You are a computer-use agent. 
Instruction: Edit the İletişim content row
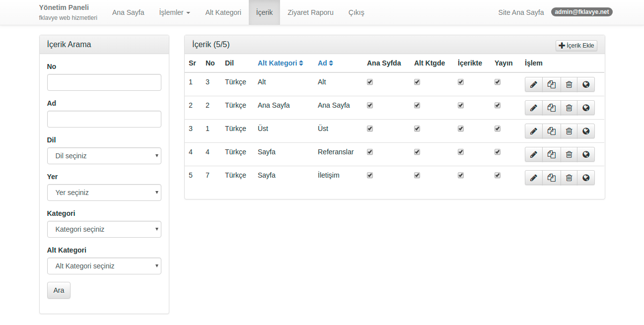[534, 178]
